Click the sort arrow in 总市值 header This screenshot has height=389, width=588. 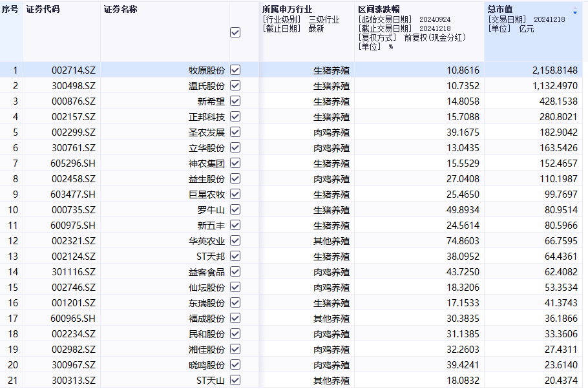tap(575, 12)
